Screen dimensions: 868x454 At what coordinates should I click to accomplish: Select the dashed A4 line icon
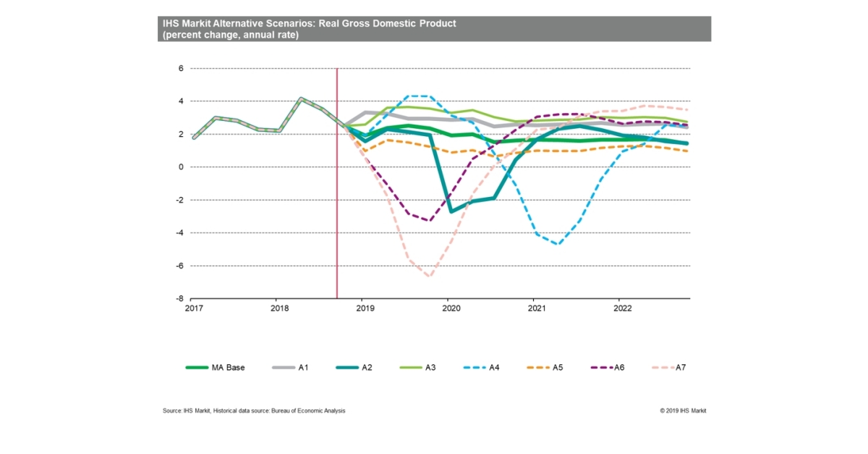point(474,367)
